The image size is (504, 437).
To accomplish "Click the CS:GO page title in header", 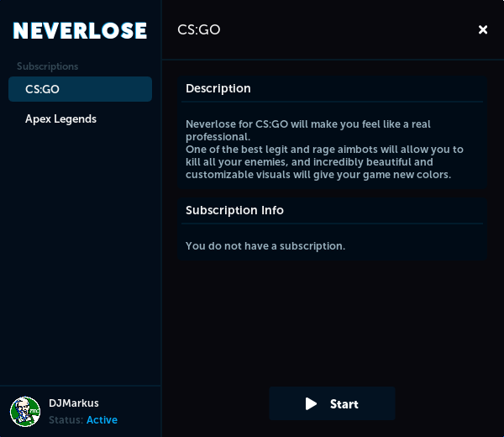I will coord(199,30).
